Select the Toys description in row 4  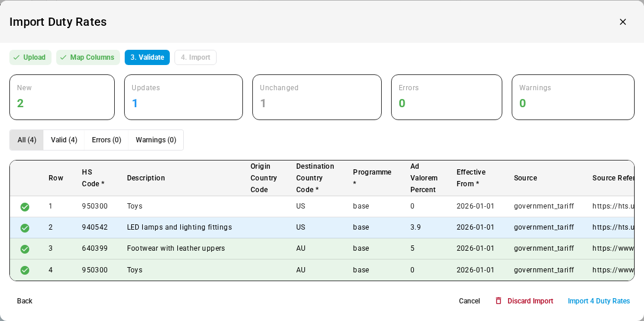click(135, 270)
